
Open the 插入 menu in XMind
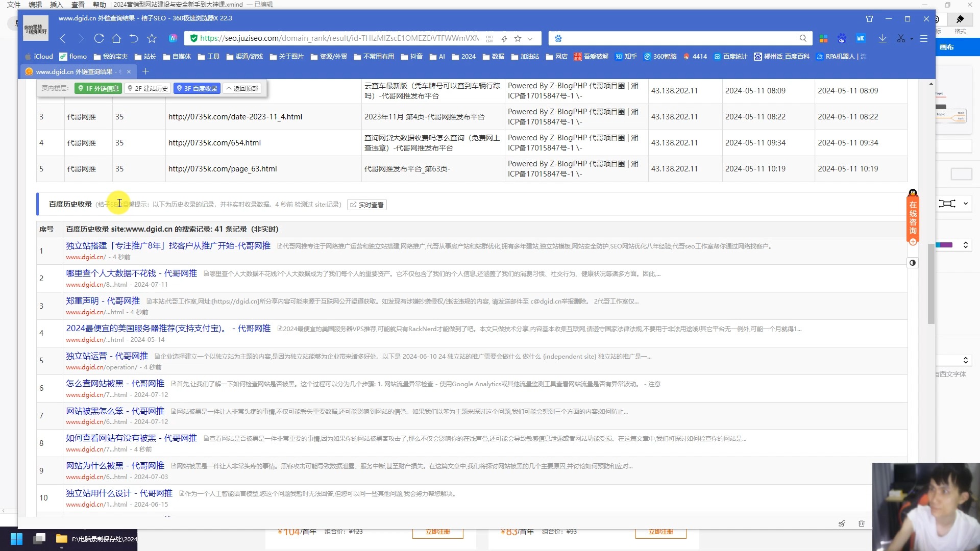[57, 5]
